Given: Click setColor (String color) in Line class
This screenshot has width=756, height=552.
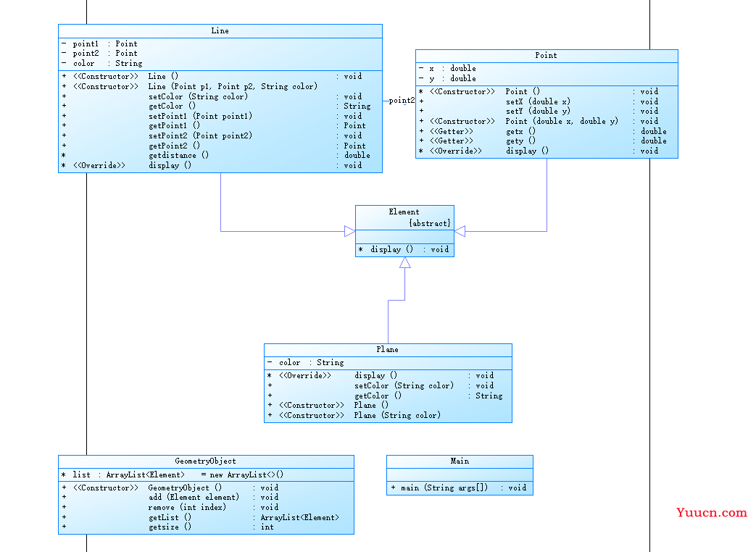Looking at the screenshot, I should (x=198, y=96).
